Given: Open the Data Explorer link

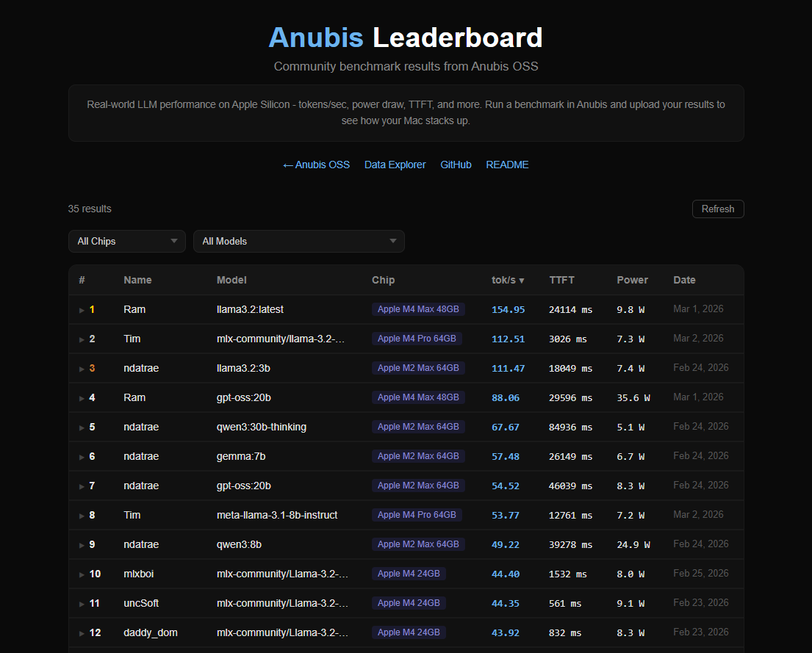Looking at the screenshot, I should (395, 165).
